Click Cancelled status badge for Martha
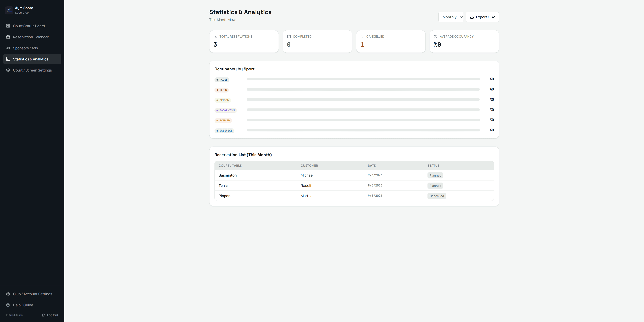This screenshot has width=644, height=322. coord(437,196)
